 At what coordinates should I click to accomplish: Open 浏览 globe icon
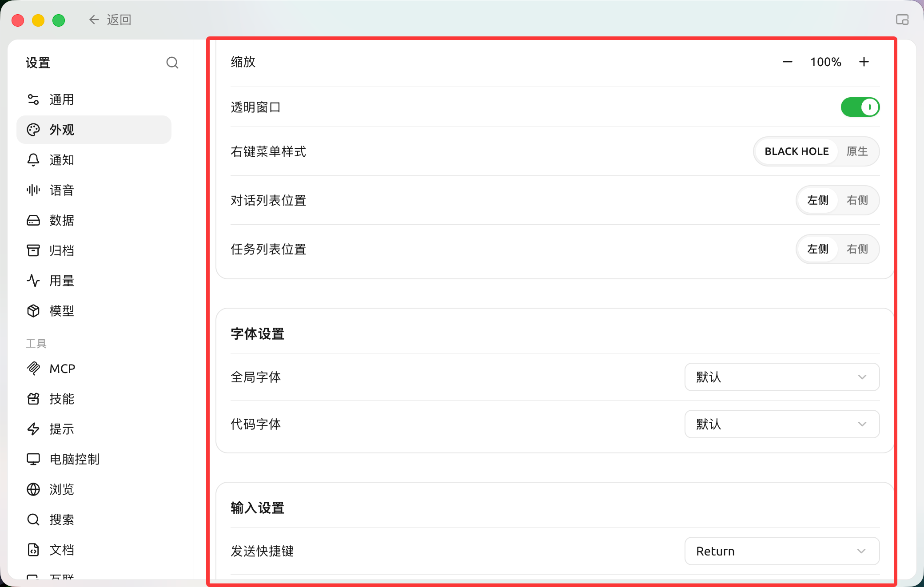click(x=33, y=489)
